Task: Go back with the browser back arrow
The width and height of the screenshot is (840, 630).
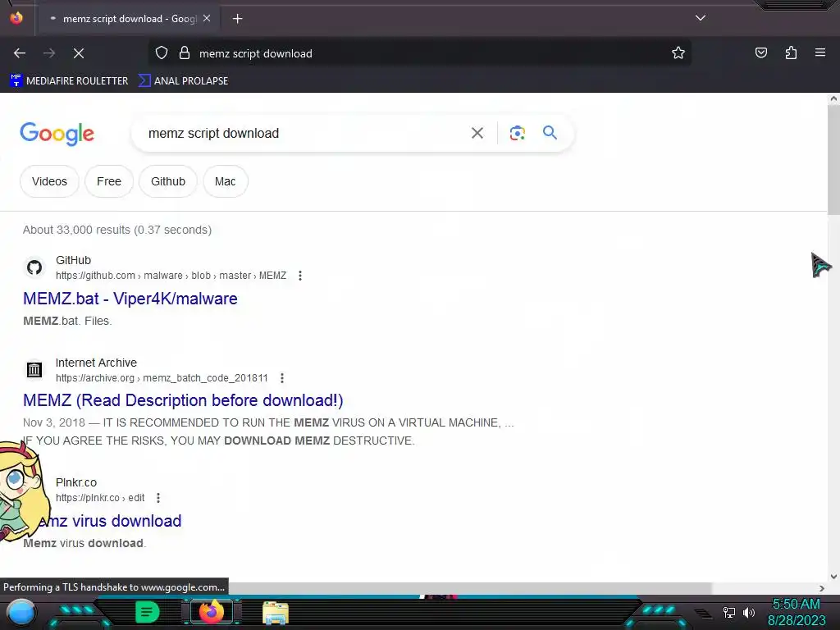Action: click(20, 53)
